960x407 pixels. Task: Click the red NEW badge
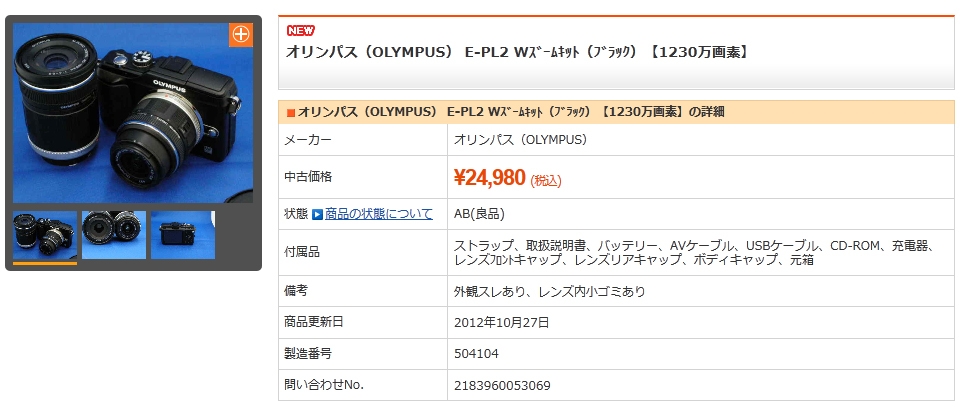[300, 30]
